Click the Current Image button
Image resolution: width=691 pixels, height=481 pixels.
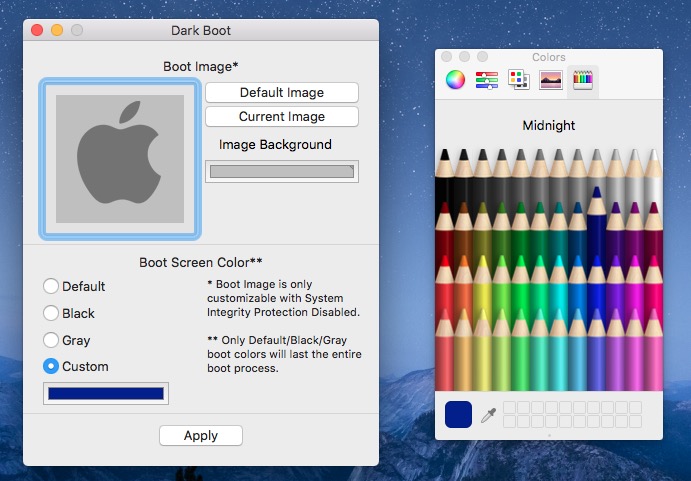tap(281, 117)
